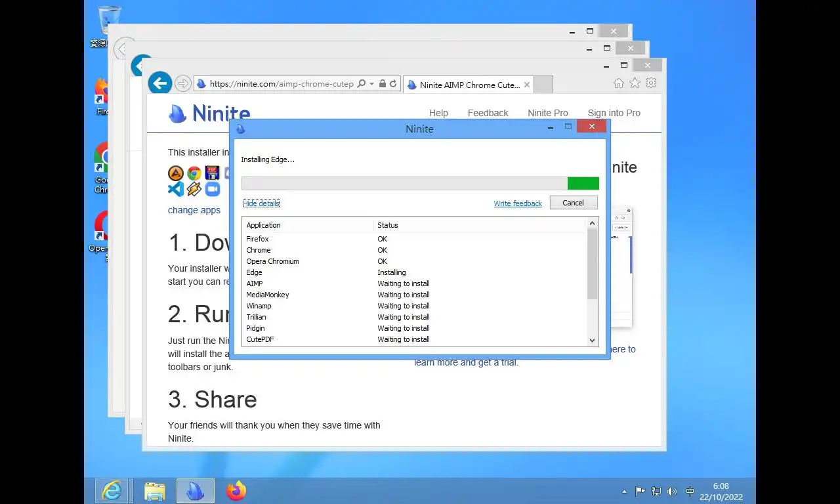This screenshot has width=840, height=504.
Task: Click the 'learn more and get a trial' link
Action: coord(466,362)
